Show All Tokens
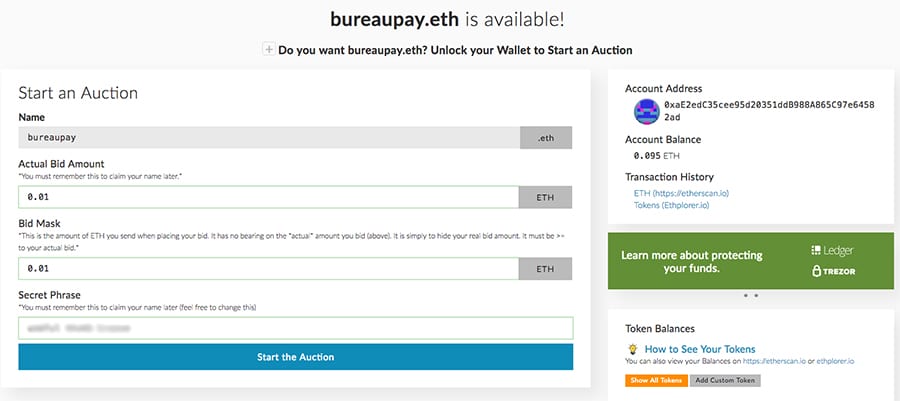Screen dimensions: 900x401 click(x=655, y=381)
